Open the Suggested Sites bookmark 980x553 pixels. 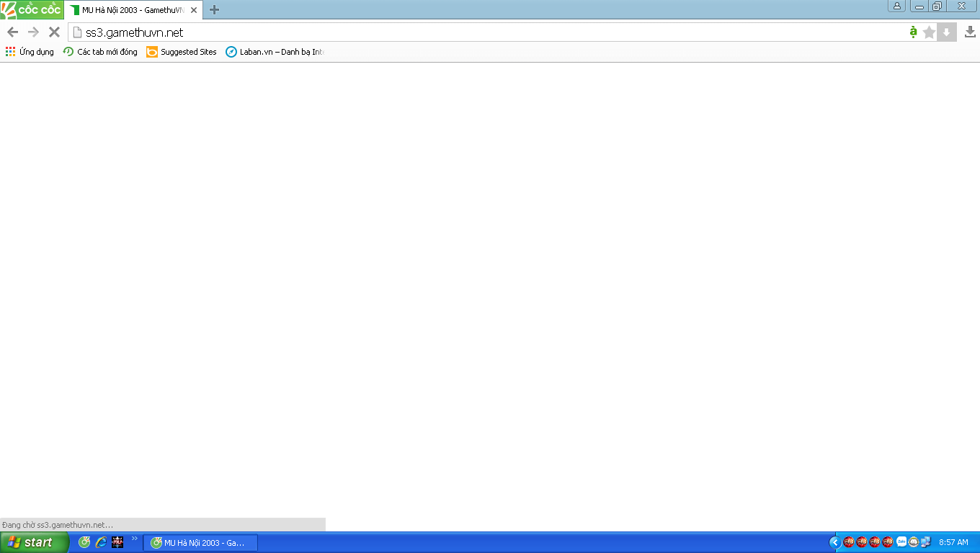click(182, 52)
